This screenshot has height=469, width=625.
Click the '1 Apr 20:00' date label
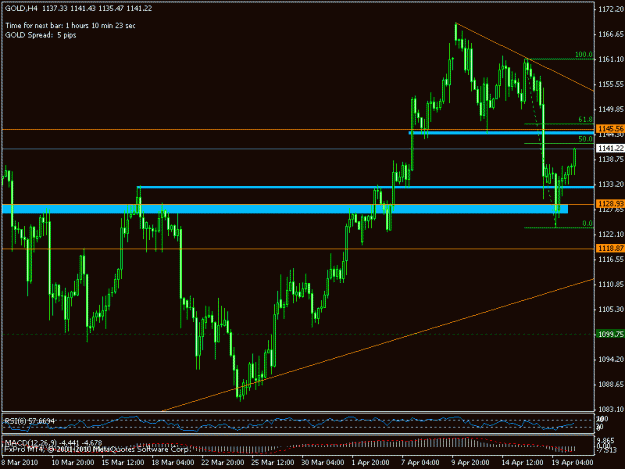pyautogui.click(x=370, y=463)
